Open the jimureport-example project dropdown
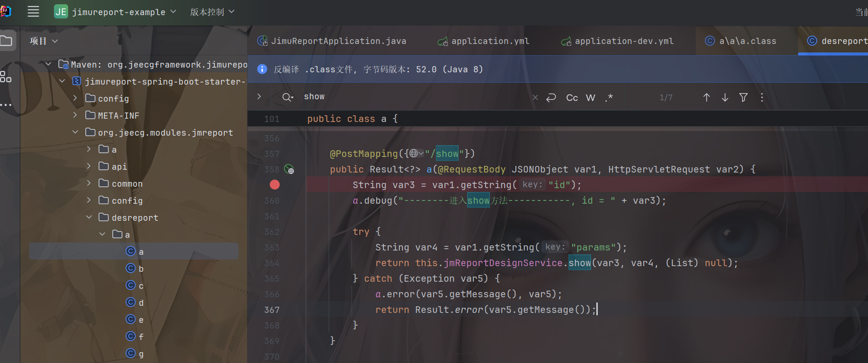 point(115,12)
